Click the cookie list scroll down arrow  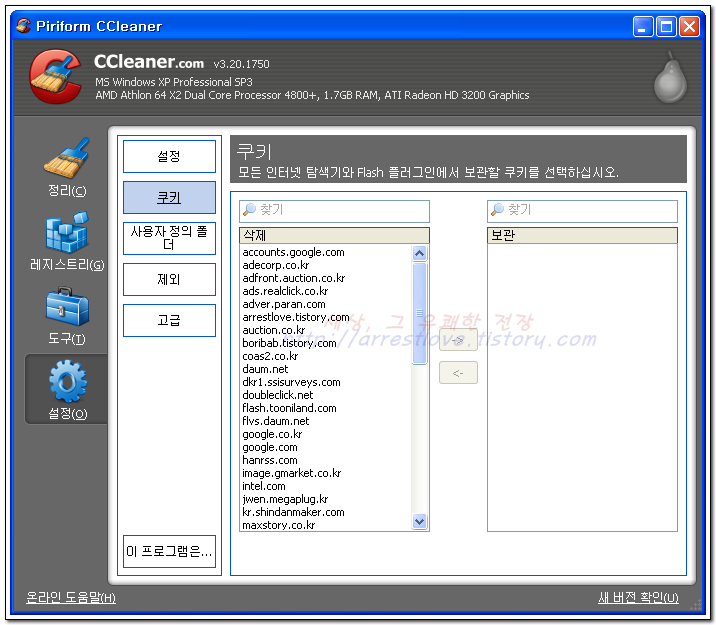click(x=420, y=521)
